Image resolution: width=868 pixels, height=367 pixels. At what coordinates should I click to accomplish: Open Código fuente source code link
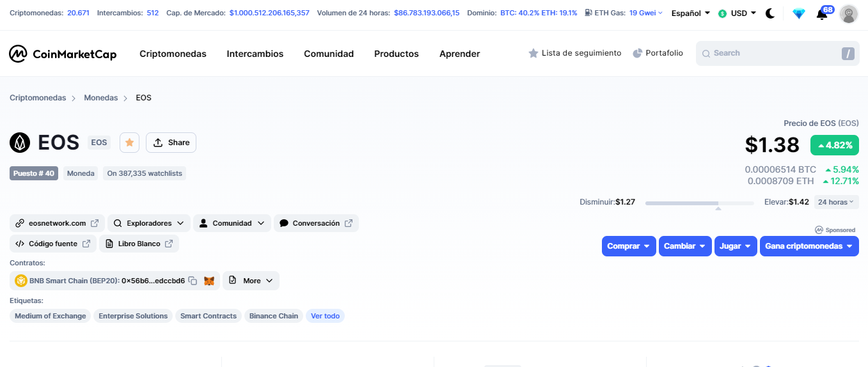[53, 244]
